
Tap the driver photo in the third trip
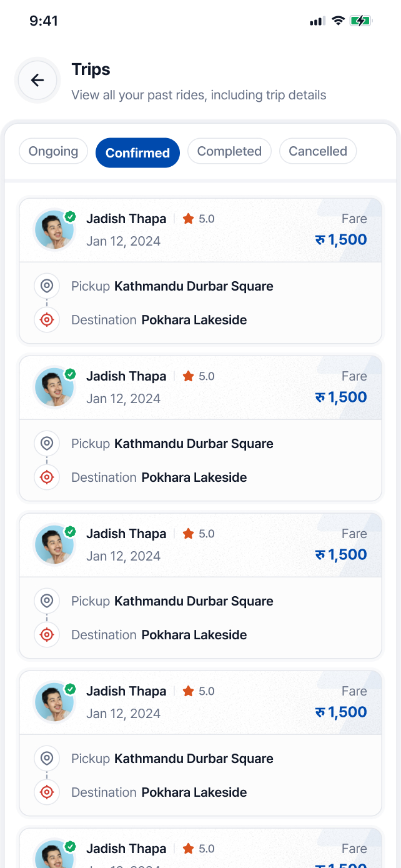(54, 545)
